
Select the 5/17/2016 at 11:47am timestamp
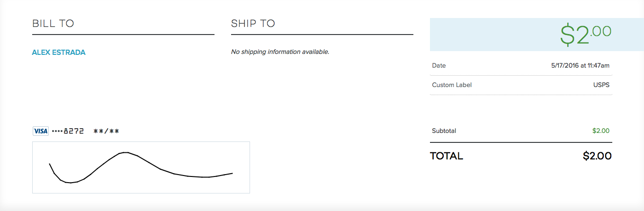pyautogui.click(x=580, y=66)
